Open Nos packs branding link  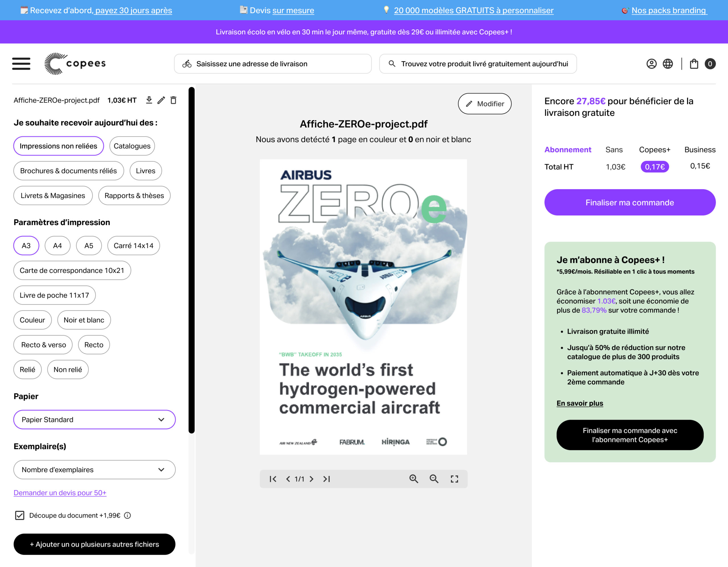[x=669, y=10]
